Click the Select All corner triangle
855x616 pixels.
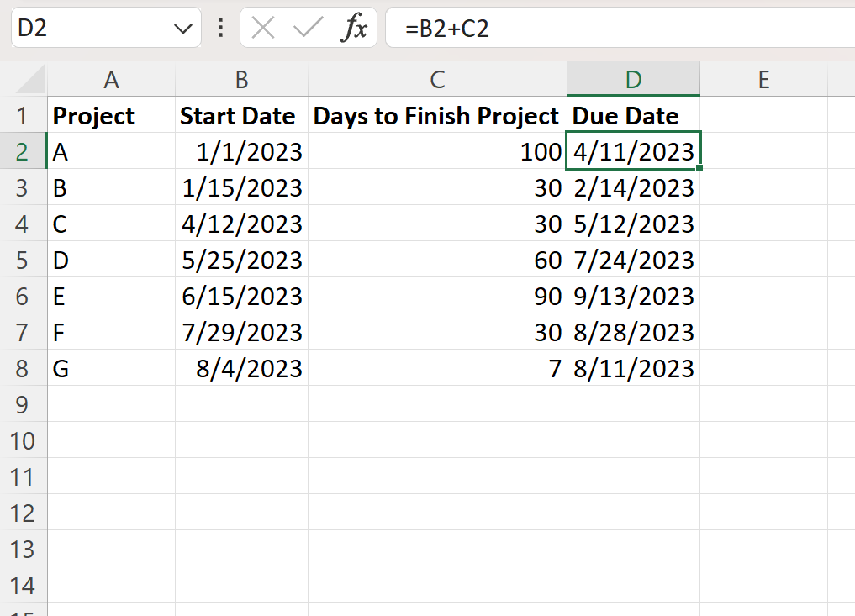tap(31, 81)
